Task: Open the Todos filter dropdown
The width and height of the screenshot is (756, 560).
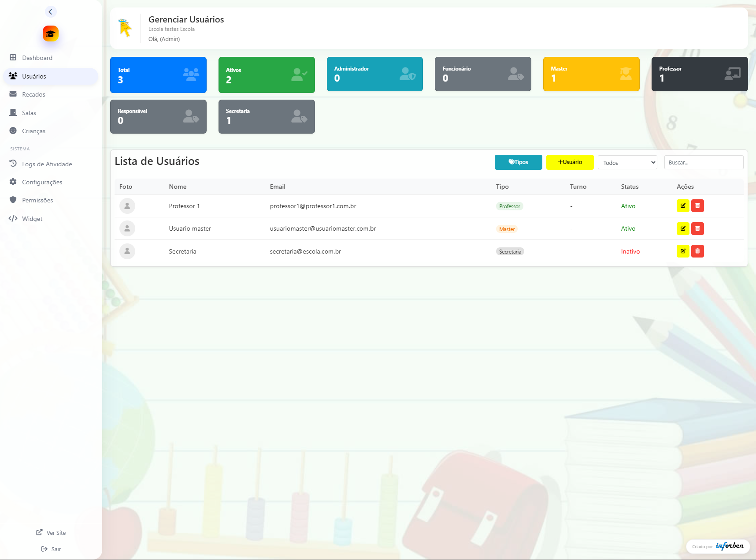Action: (x=627, y=162)
